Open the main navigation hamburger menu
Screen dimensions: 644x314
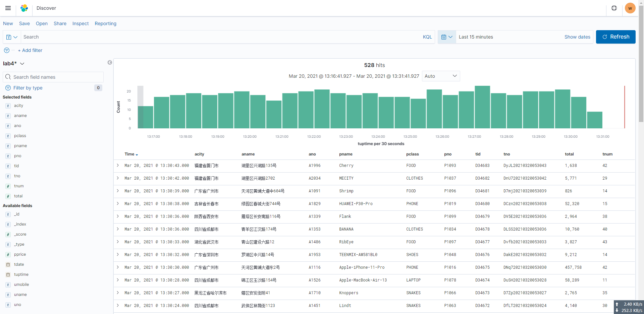coord(8,8)
